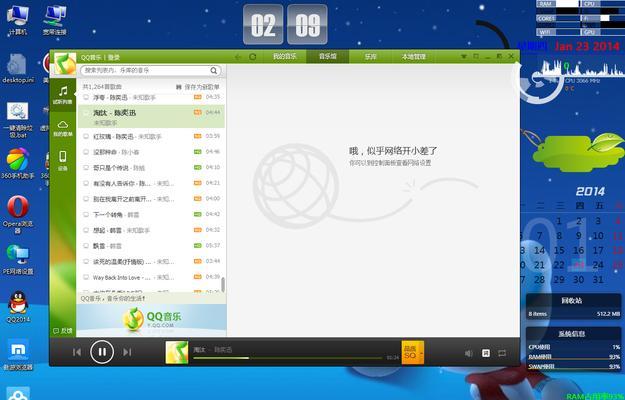Open the 一键清除垃圾.bat desktop file
This screenshot has height=400, width=625.
(18, 120)
